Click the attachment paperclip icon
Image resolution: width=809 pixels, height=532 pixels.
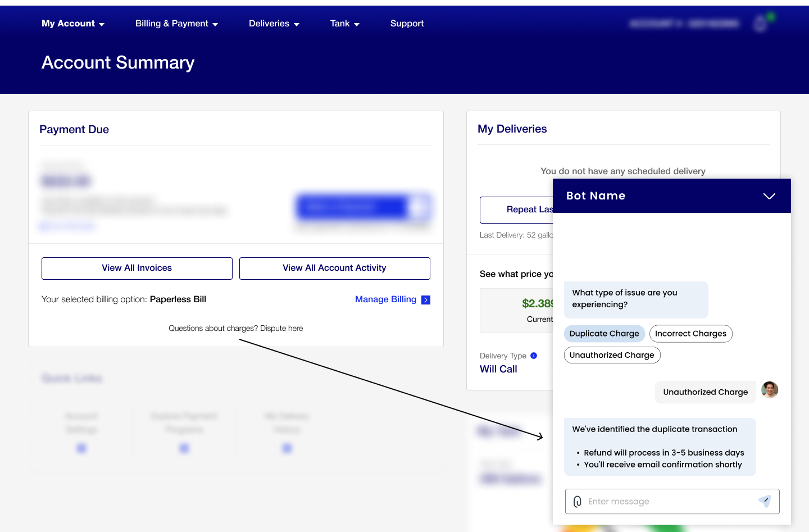(578, 502)
